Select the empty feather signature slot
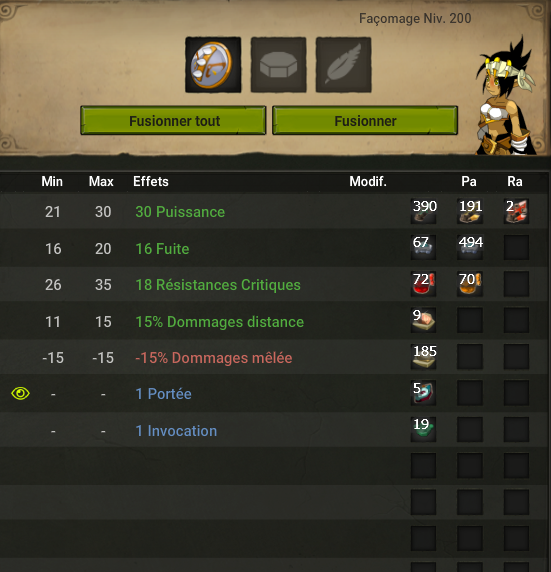The width and height of the screenshot is (551, 572). coord(343,65)
